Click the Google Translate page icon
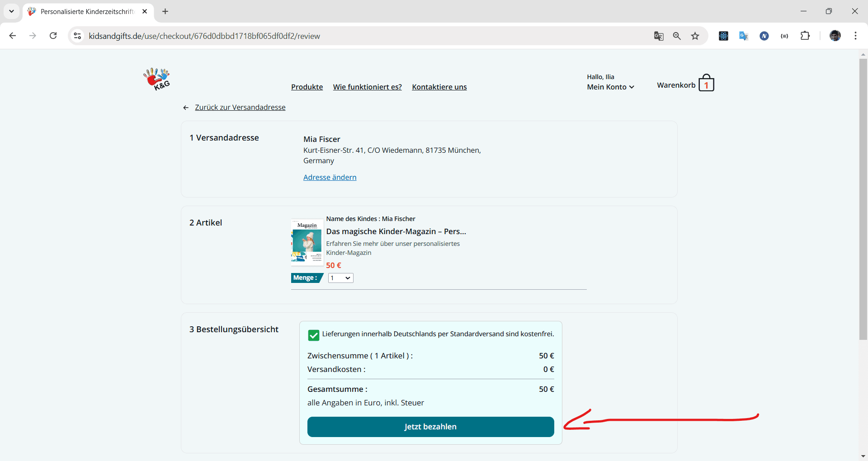The width and height of the screenshot is (868, 461). click(658, 36)
